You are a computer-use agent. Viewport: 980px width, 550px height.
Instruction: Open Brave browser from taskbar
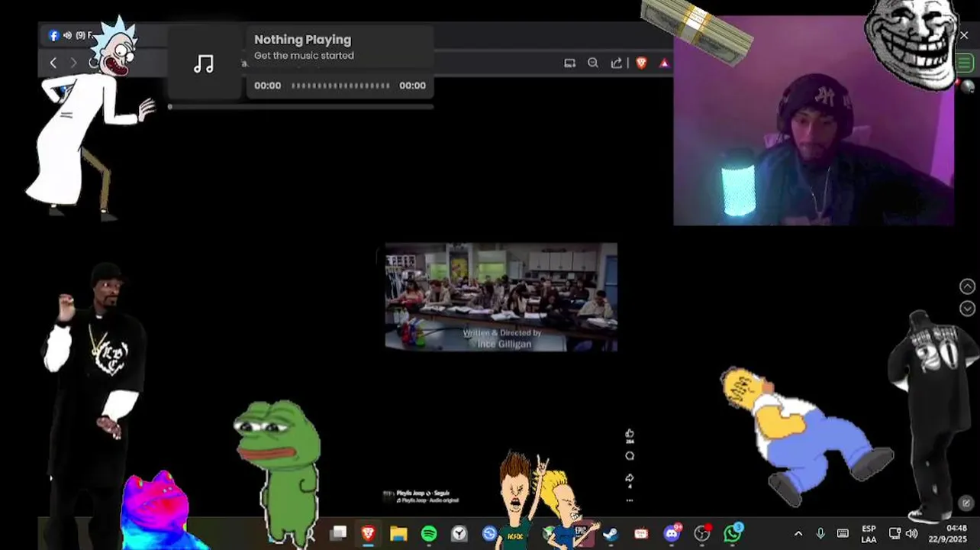pyautogui.click(x=369, y=533)
